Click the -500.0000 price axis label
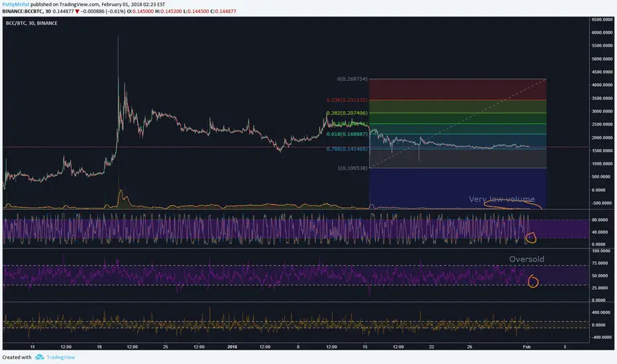This screenshot has width=617, height=364. (602, 203)
